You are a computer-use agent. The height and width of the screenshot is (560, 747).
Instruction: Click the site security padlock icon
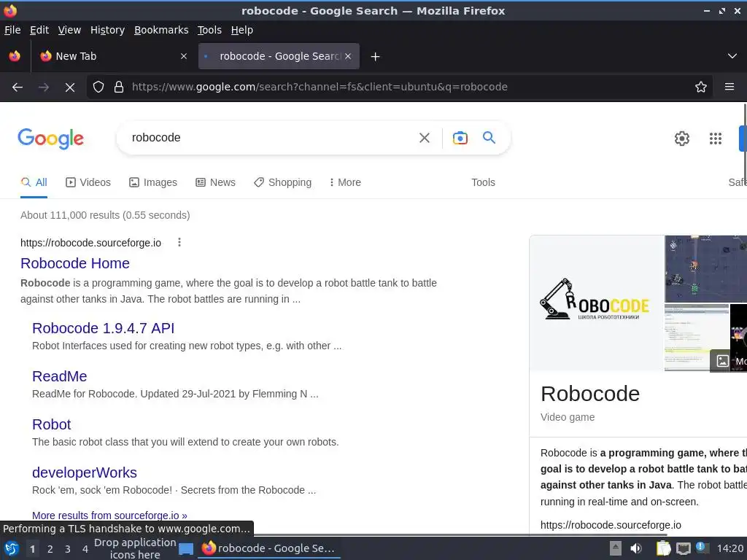[x=119, y=87]
